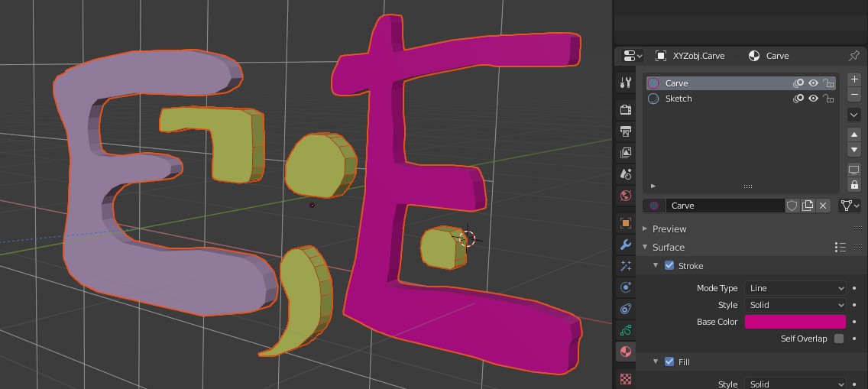The width and height of the screenshot is (868, 389).
Task: Click XYZobj.Carve object breadcrumb
Action: click(x=690, y=56)
